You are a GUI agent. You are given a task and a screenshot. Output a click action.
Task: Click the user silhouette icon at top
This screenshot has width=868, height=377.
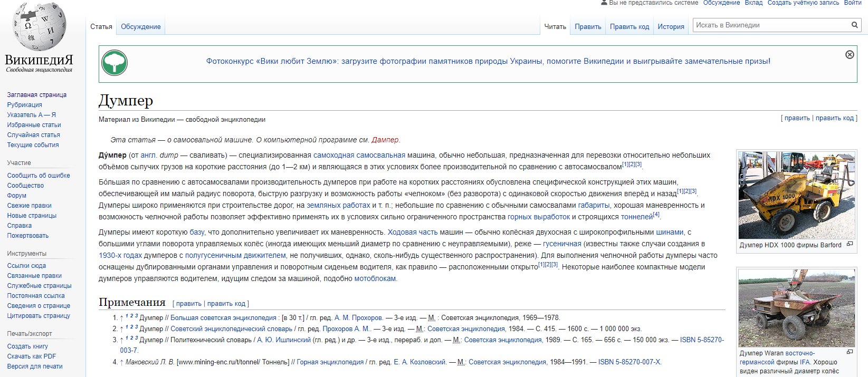[x=604, y=3]
